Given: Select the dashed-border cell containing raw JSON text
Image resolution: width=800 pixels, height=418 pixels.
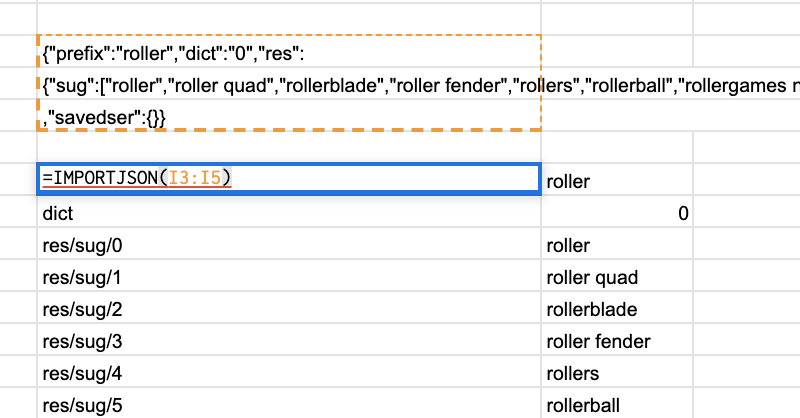Looking at the screenshot, I should click(x=289, y=84).
